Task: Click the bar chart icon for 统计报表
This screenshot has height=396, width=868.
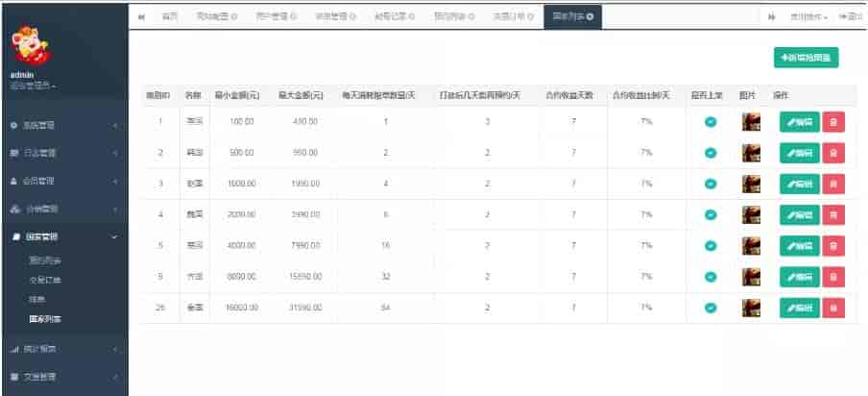Action: point(14,349)
